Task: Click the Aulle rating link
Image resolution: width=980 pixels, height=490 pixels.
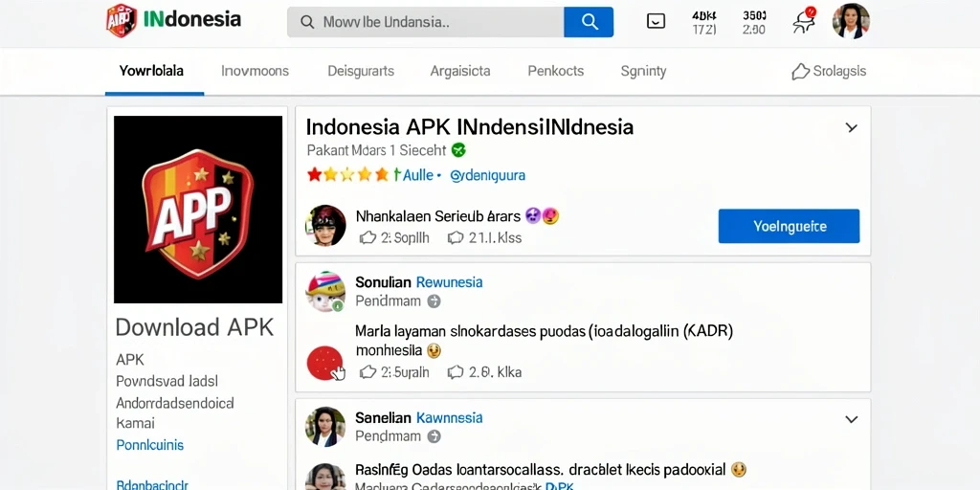Action: coord(416,175)
